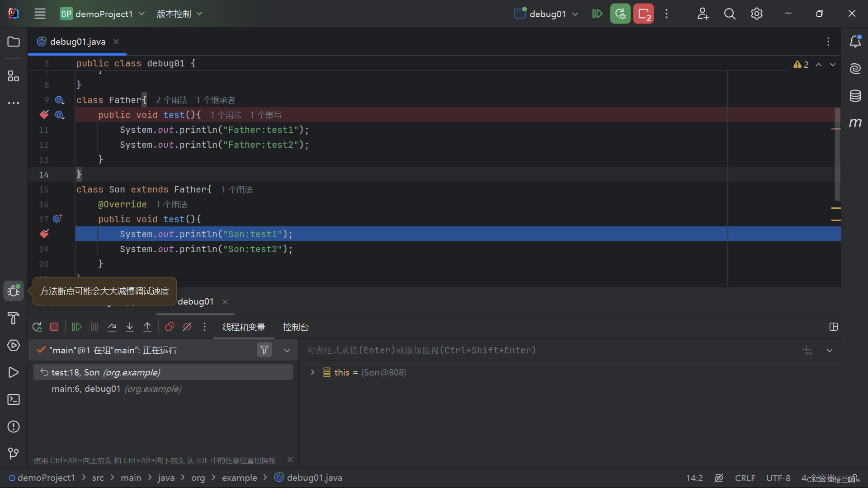The image size is (868, 488).
Task: Click Step Over in debugger toolbar
Action: pyautogui.click(x=112, y=327)
